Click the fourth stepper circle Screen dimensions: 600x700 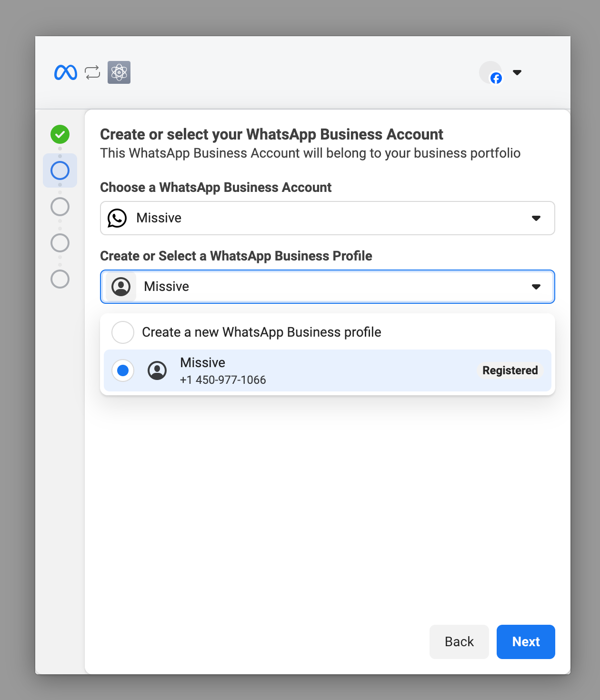pos(60,243)
